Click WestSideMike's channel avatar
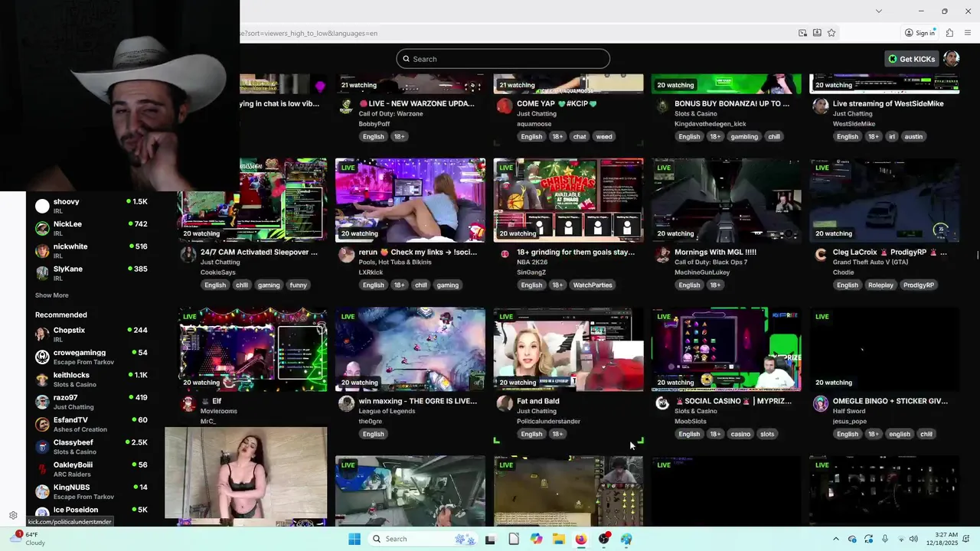 (x=821, y=106)
